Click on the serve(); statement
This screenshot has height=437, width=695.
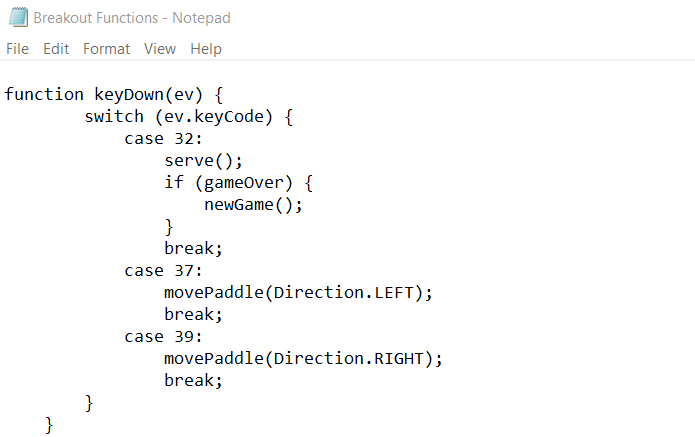pyautogui.click(x=204, y=161)
